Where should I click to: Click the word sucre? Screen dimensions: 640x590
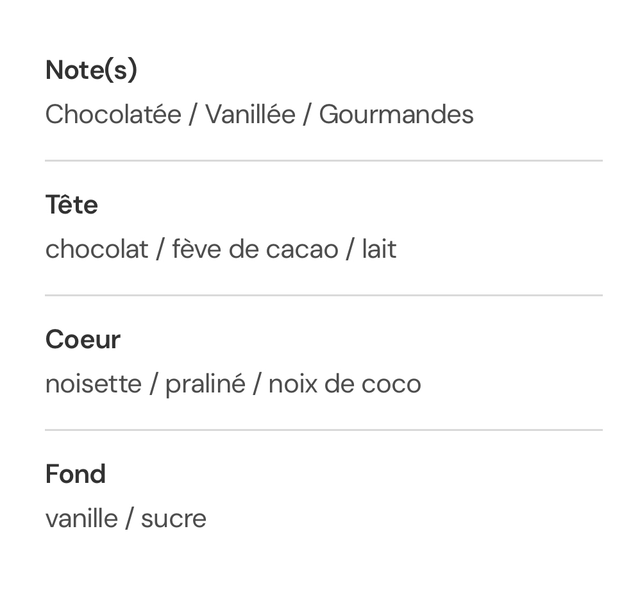[x=173, y=519]
